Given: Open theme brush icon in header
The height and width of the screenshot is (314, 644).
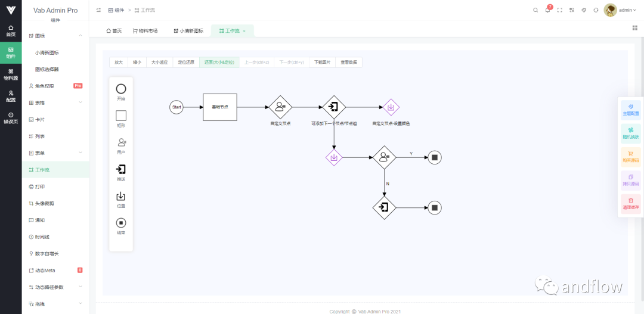Looking at the screenshot, I should [x=584, y=10].
